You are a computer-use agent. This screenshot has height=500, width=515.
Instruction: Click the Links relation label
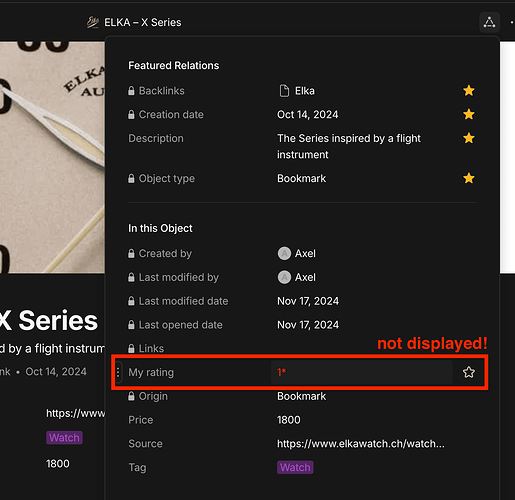[x=151, y=348]
